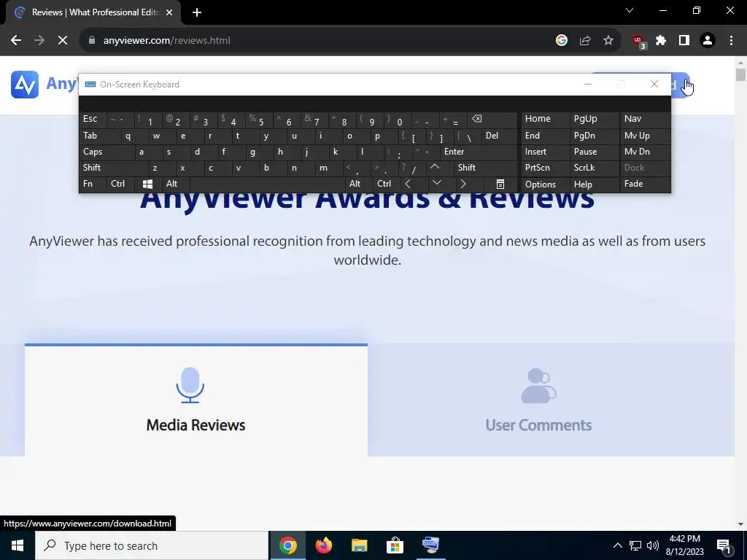The height and width of the screenshot is (560, 747).
Task: Open Help on the On-Screen Keyboard
Action: pos(595,184)
